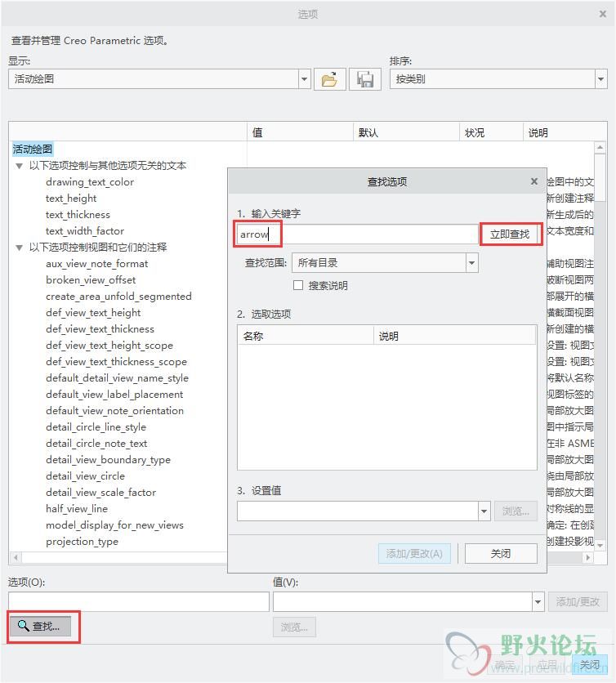The width and height of the screenshot is (616, 683).
Task: Click into the keyword field containing arrow
Action: (357, 234)
